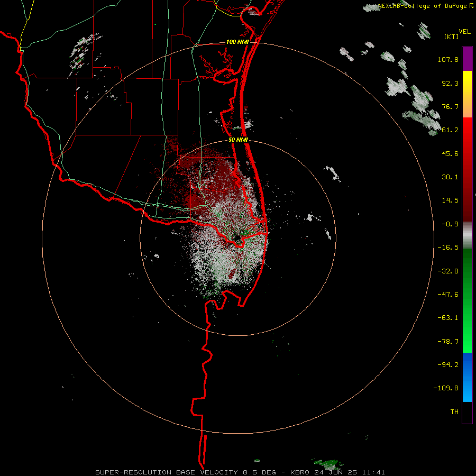
Task: Click the 92.3 velocity scale value
Action: tap(450, 83)
